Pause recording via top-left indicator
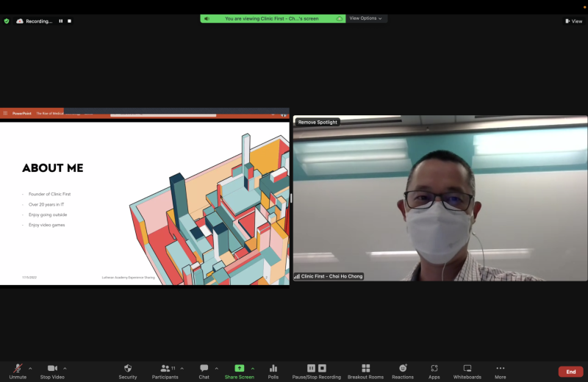 pos(61,21)
